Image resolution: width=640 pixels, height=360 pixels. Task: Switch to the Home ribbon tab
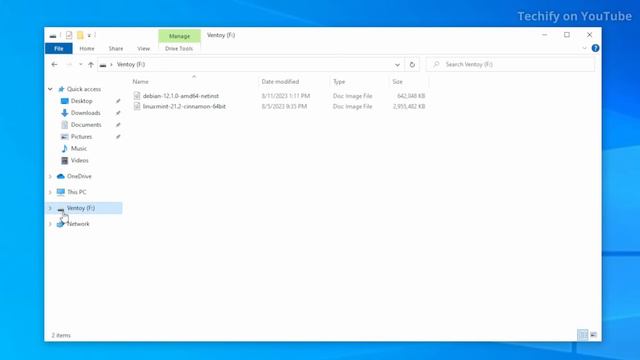[x=87, y=49]
